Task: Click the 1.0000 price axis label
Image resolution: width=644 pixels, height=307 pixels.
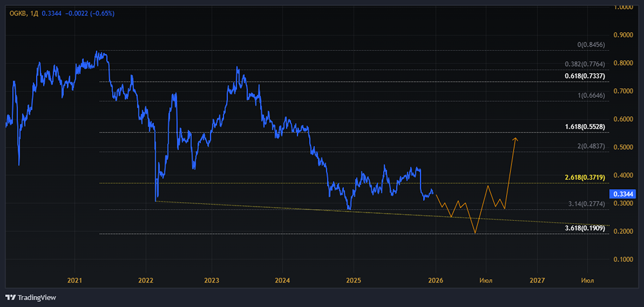Action: click(x=622, y=7)
